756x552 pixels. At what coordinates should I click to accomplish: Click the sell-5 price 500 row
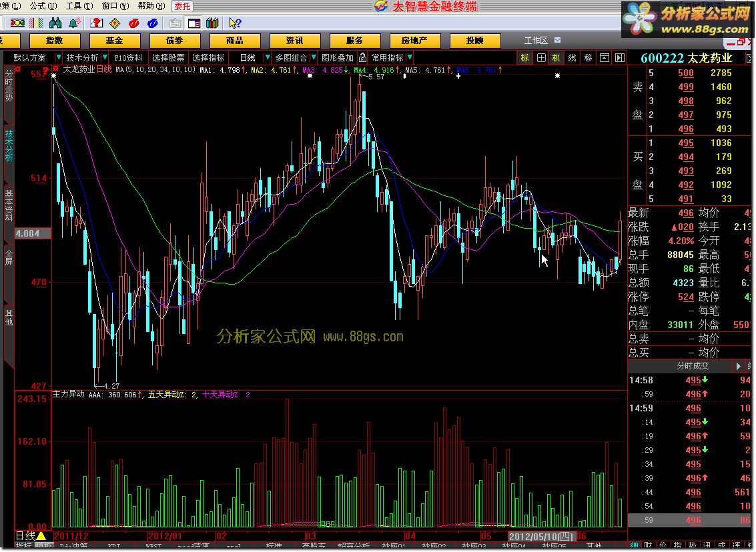pyautogui.click(x=691, y=73)
